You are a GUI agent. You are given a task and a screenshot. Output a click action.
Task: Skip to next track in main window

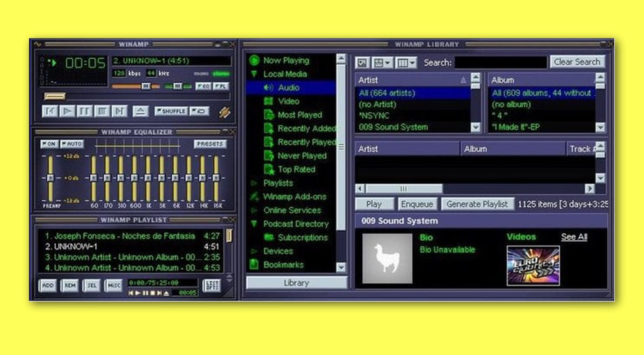tap(120, 111)
